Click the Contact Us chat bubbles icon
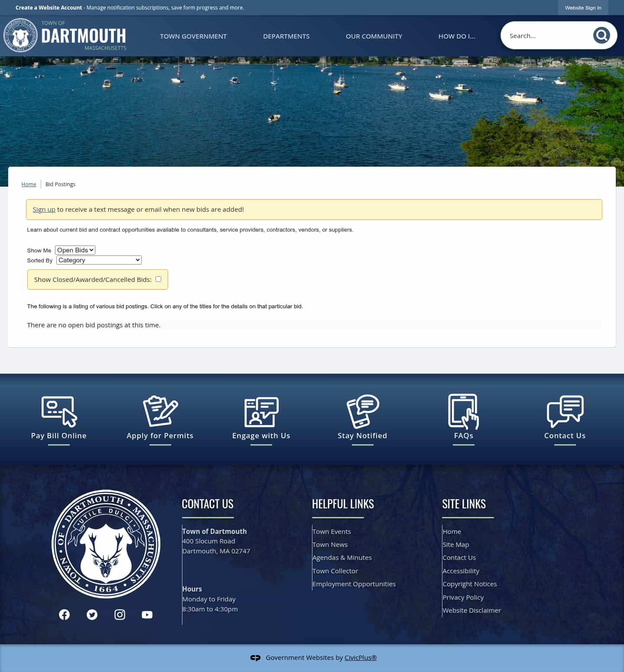 coord(565,411)
